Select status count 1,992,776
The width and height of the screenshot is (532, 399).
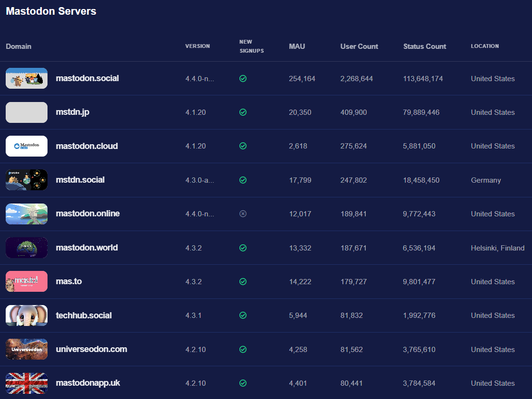tap(419, 315)
